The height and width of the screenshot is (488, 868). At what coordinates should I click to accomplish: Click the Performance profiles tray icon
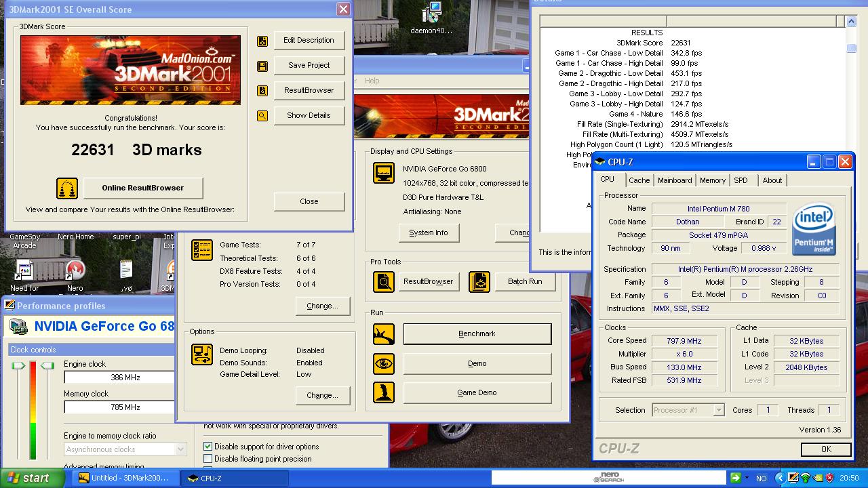[x=793, y=478]
